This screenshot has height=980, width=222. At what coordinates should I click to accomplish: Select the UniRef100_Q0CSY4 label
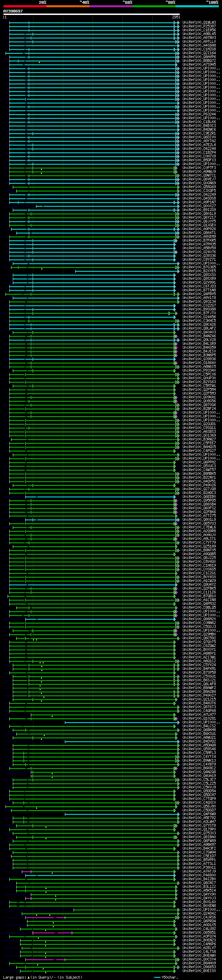[x=199, y=959]
